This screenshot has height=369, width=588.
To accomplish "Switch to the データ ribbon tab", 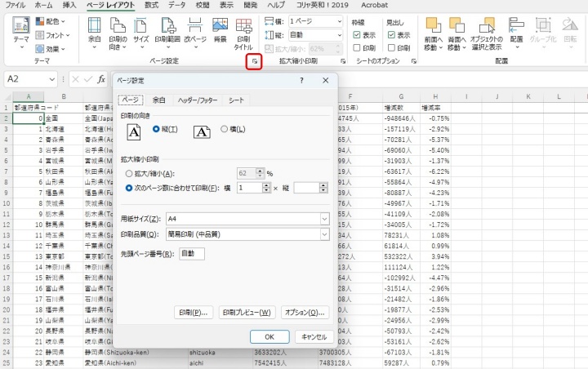I will (x=177, y=5).
